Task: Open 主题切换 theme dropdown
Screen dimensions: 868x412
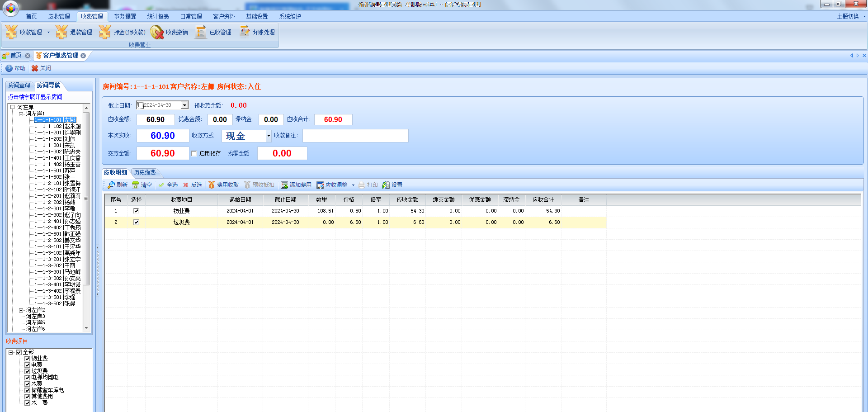Action: [x=851, y=16]
